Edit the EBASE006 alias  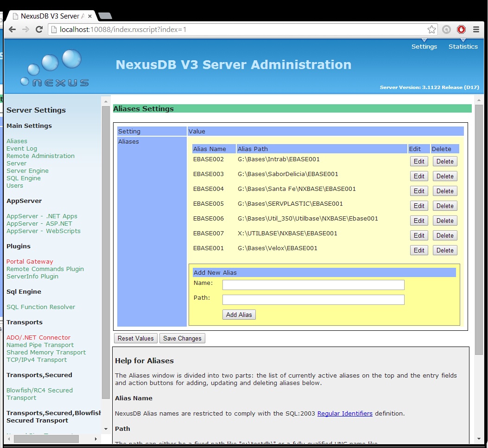point(419,221)
